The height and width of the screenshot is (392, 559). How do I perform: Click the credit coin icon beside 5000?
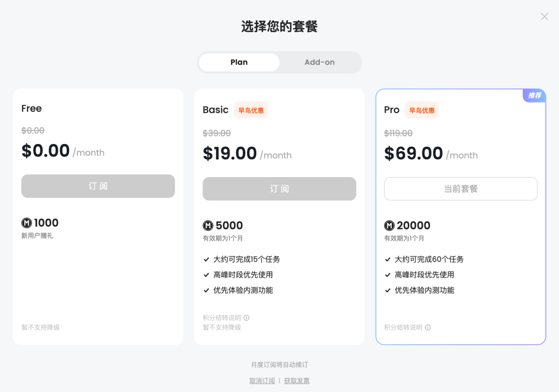pos(208,226)
